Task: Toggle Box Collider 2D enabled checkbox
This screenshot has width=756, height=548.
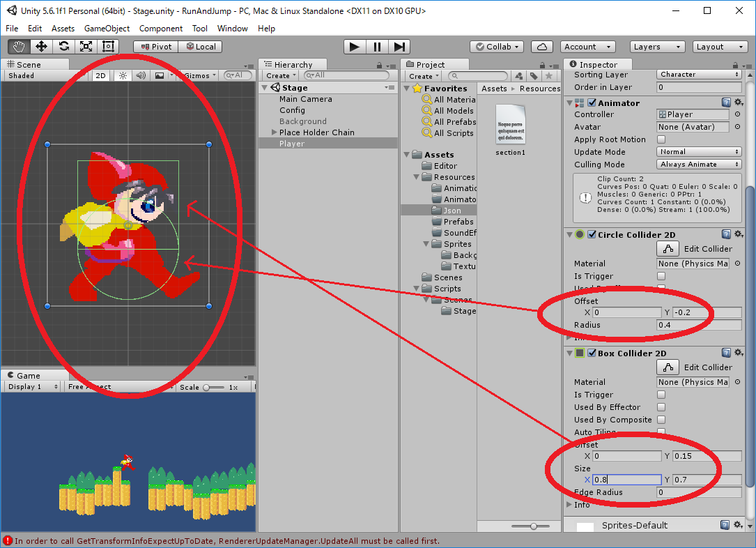Action: point(592,353)
